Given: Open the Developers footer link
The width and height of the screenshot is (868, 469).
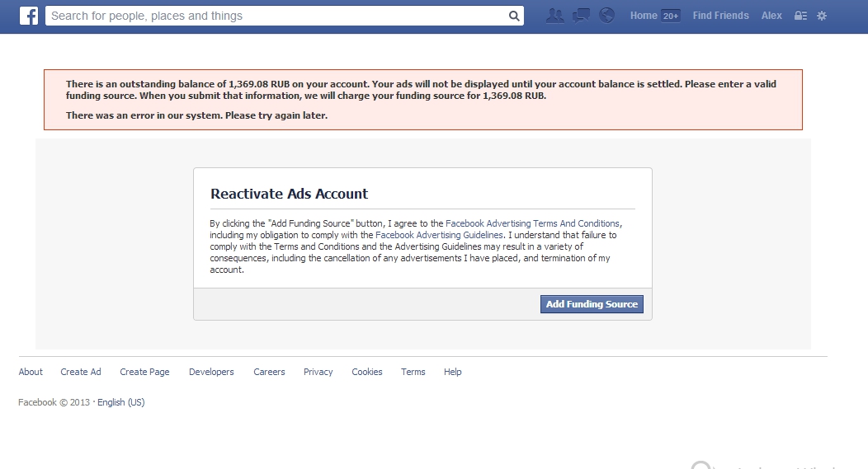Looking at the screenshot, I should pos(211,372).
